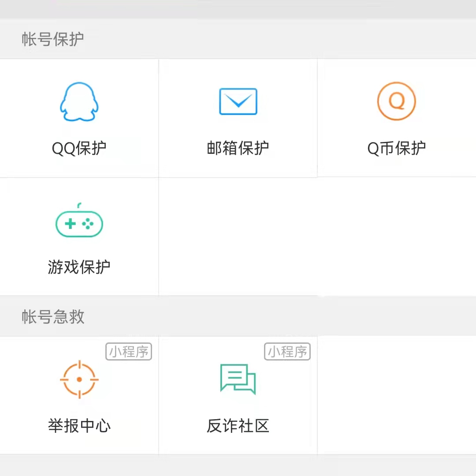The height and width of the screenshot is (476, 476).
Task: Click the 反诈社区 label
Action: (x=238, y=426)
